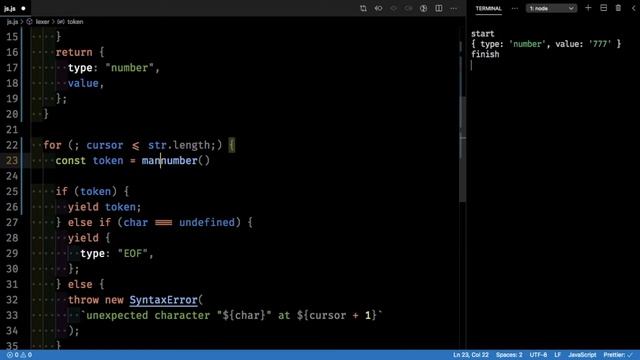640x360 pixels.
Task: Click the '777' value in terminal output
Action: point(600,44)
